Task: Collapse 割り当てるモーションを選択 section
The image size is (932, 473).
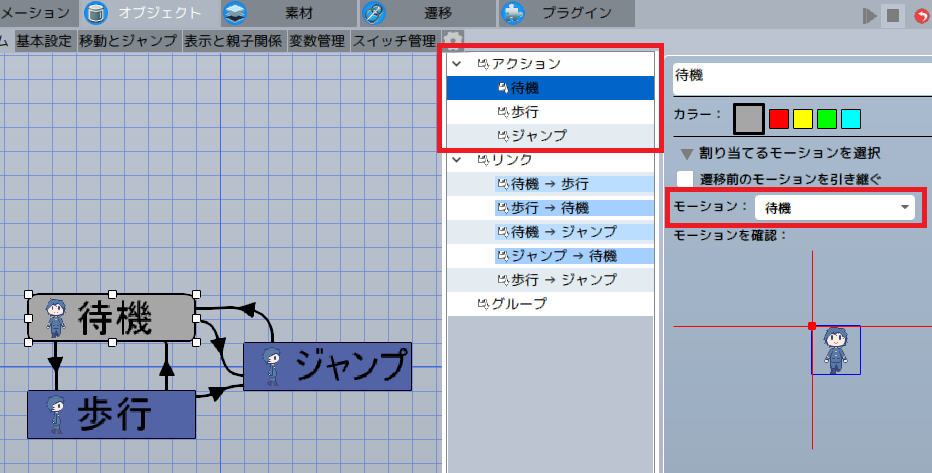Action: click(687, 154)
